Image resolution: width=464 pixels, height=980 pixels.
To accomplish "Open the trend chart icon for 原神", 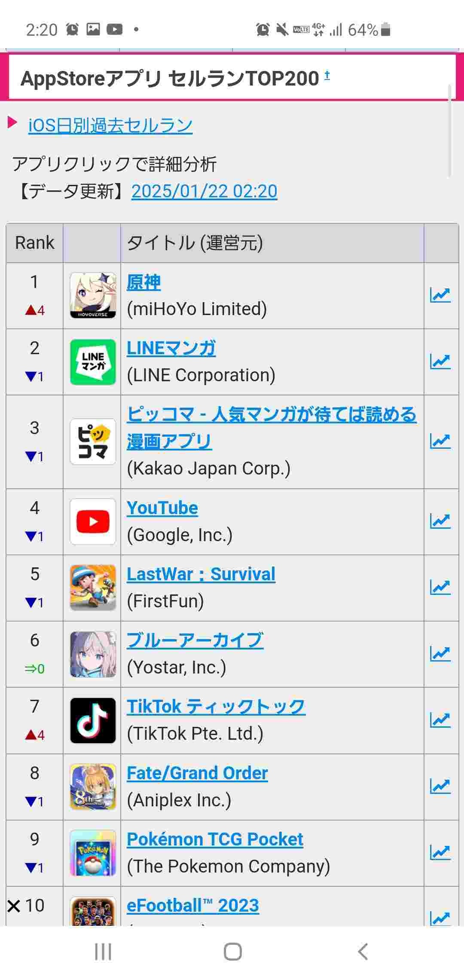I will (x=440, y=295).
